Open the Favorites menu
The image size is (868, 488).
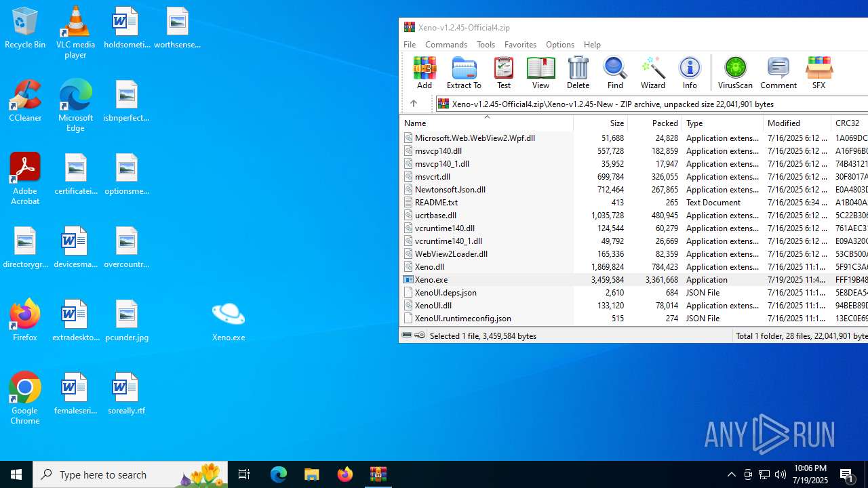tap(520, 44)
